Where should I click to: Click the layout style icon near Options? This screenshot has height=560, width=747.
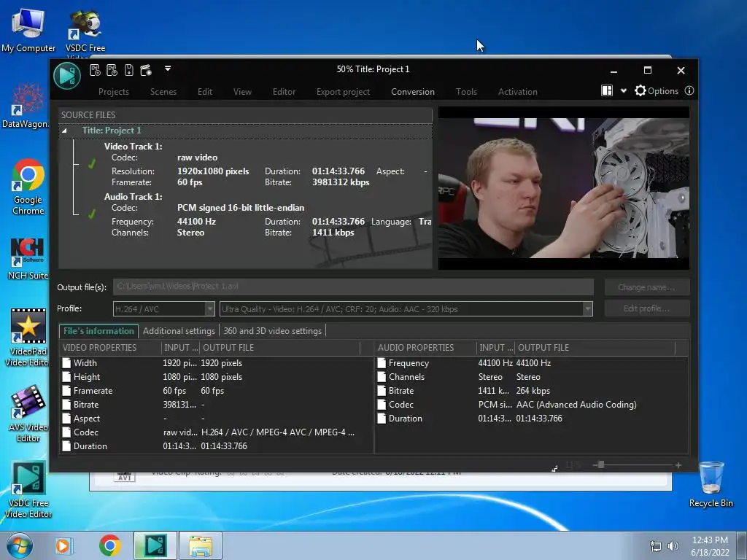tap(607, 90)
